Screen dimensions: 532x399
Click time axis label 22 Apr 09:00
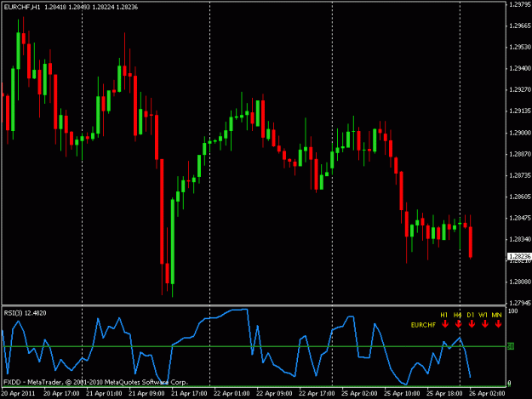click(274, 394)
